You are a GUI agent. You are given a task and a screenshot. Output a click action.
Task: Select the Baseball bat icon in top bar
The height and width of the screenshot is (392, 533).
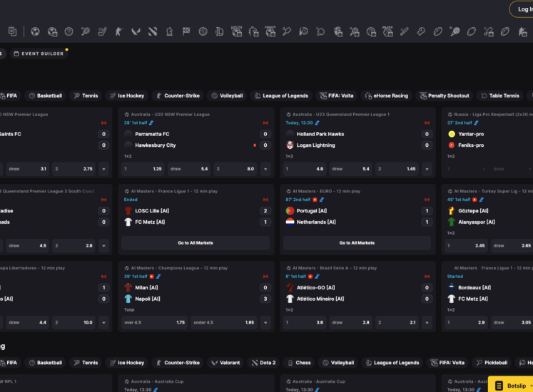[404, 31]
